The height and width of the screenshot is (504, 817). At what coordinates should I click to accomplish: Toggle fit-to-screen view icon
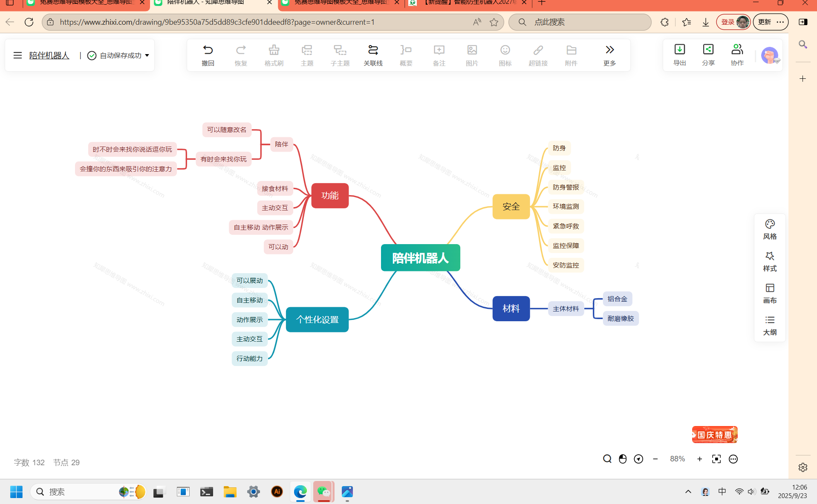click(716, 459)
